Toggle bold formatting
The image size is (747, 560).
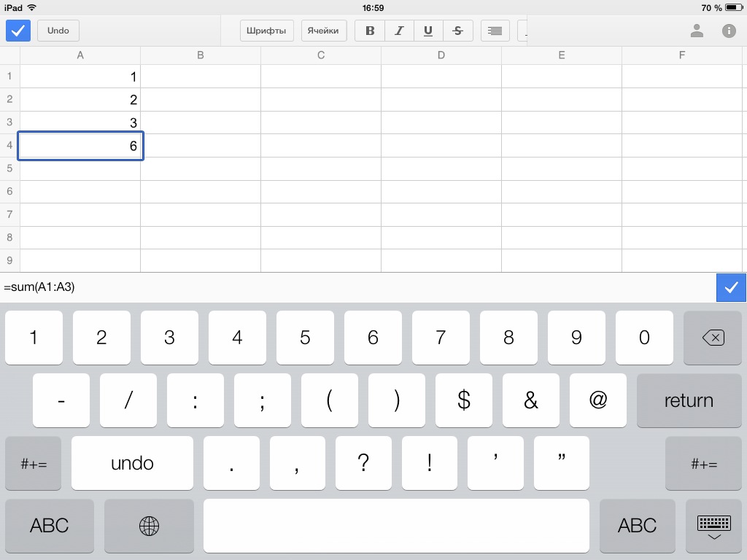[x=370, y=31]
